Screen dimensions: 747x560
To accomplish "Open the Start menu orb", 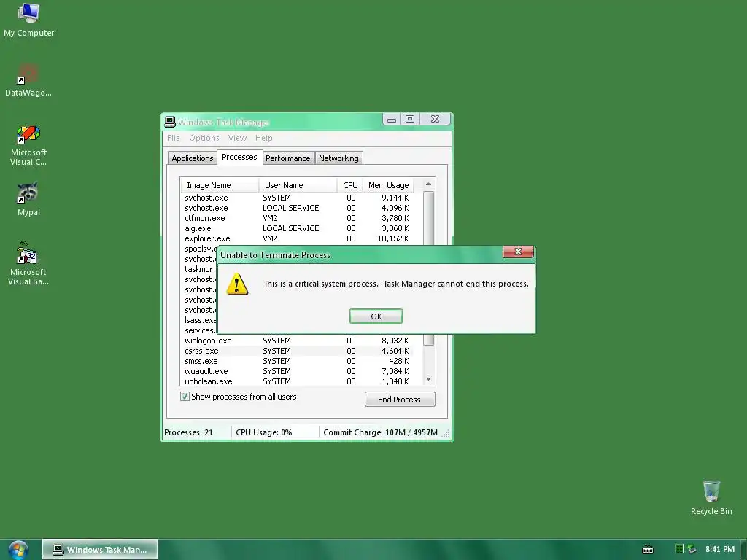I will [18, 550].
